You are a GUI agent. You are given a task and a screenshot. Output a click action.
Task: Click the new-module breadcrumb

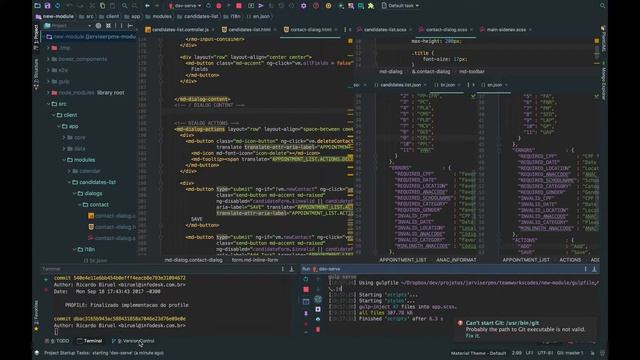point(55,16)
